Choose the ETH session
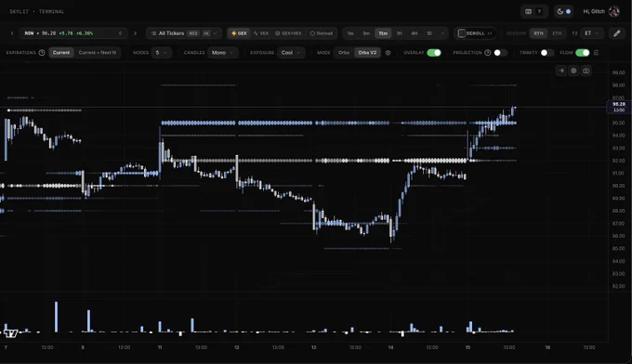 pyautogui.click(x=557, y=33)
